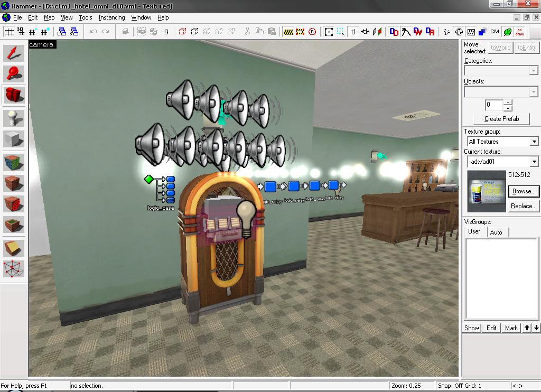Click the Edit cordon bounds icon
The height and width of the screenshot is (392, 541).
[300, 32]
